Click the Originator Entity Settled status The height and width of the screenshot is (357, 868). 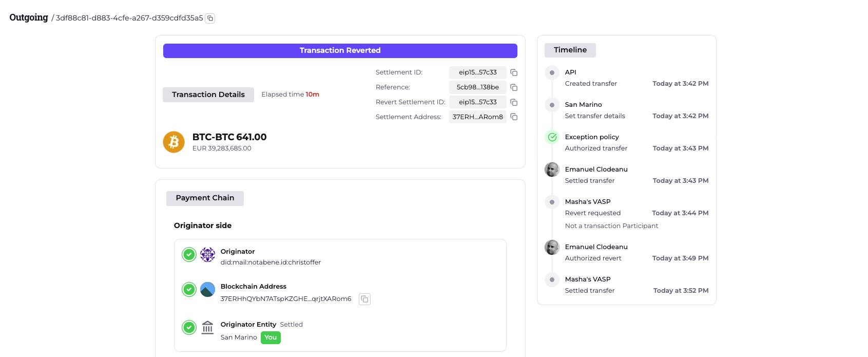pos(291,325)
